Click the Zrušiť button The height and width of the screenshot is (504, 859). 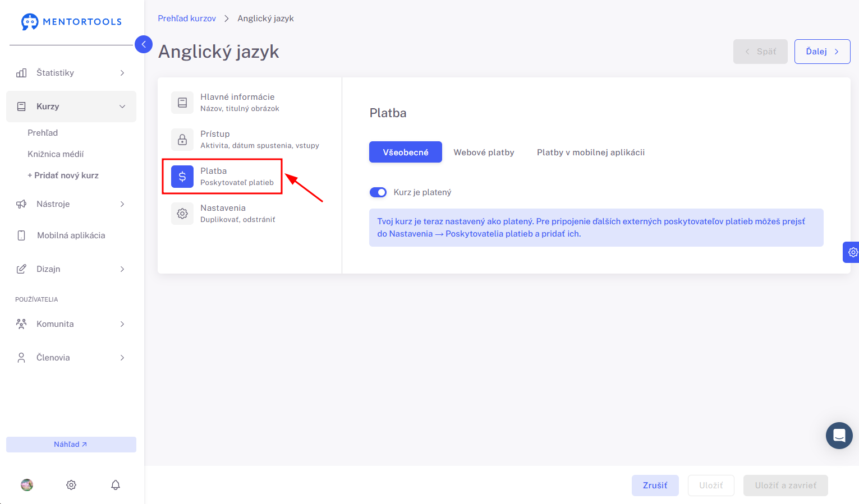click(x=655, y=485)
